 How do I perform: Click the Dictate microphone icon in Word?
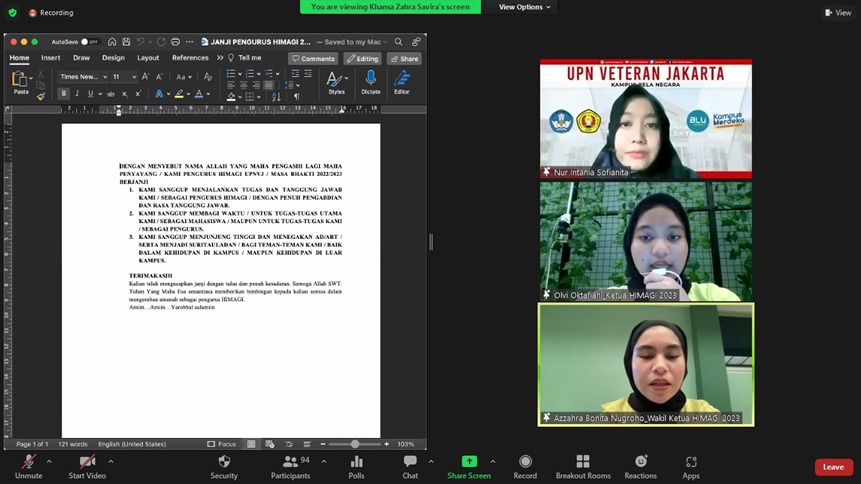click(370, 79)
